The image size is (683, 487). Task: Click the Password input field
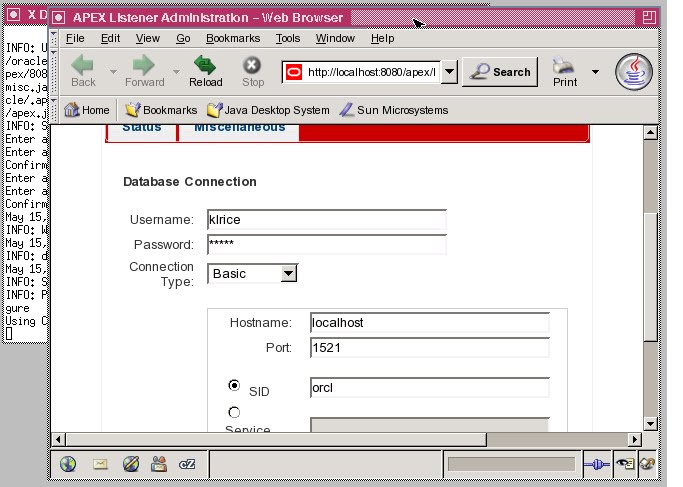(x=327, y=244)
